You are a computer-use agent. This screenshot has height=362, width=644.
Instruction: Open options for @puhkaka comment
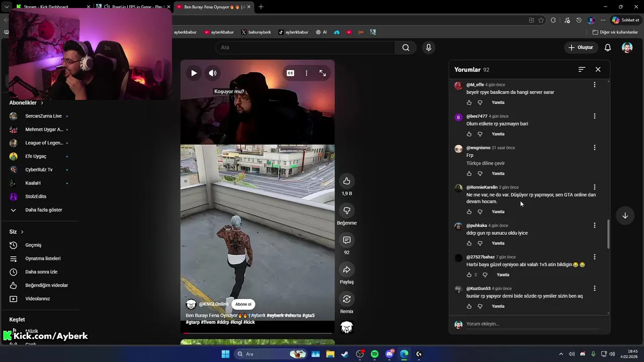pos(594,225)
